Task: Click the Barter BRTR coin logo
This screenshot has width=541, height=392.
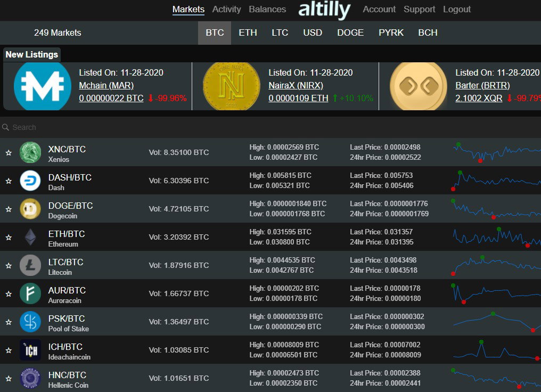Action: [419, 86]
